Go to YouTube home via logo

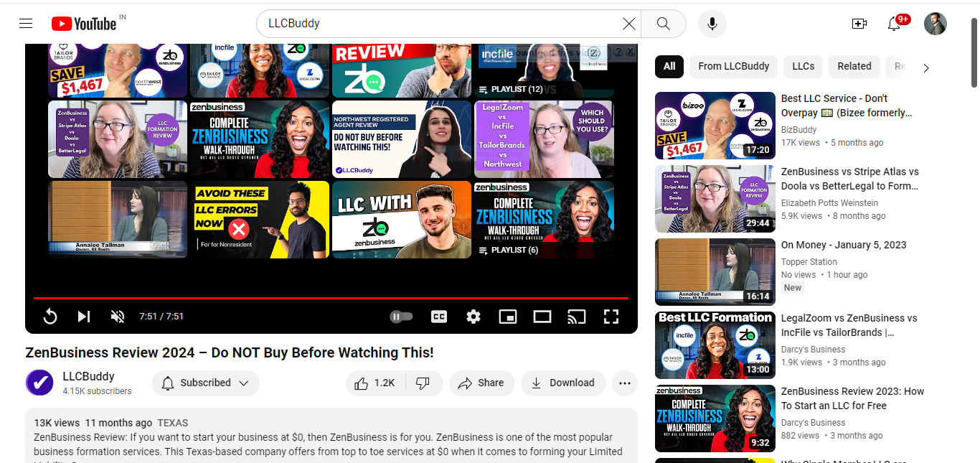click(x=84, y=24)
